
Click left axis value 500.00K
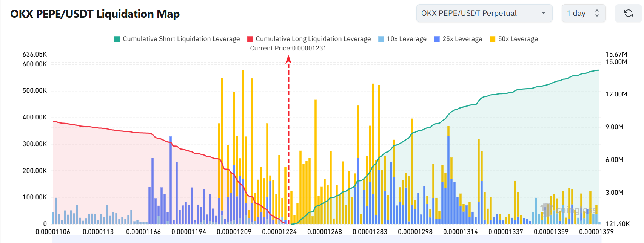pyautogui.click(x=35, y=90)
